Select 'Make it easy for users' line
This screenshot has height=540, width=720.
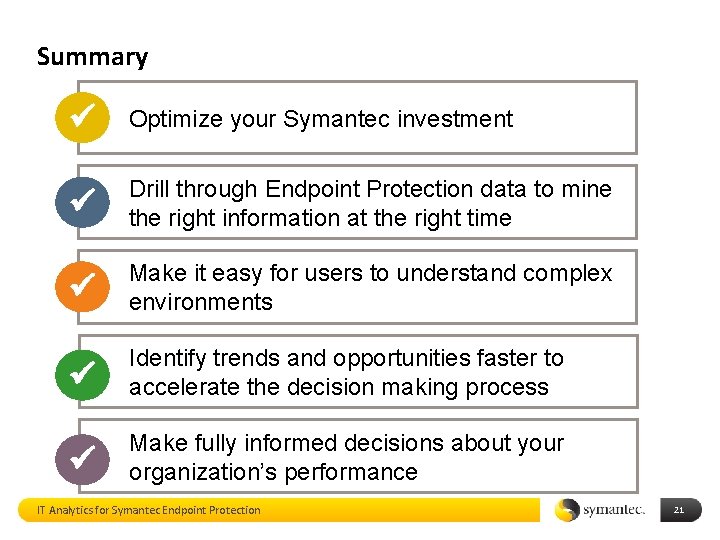(370, 273)
